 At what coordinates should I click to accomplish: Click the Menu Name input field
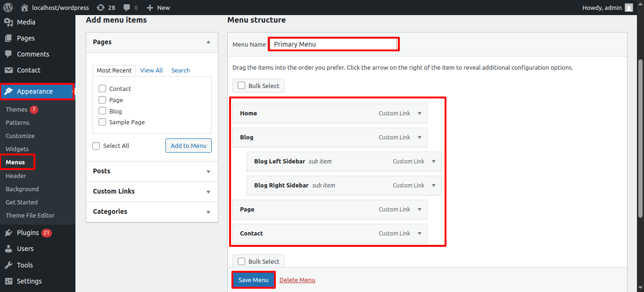point(333,44)
